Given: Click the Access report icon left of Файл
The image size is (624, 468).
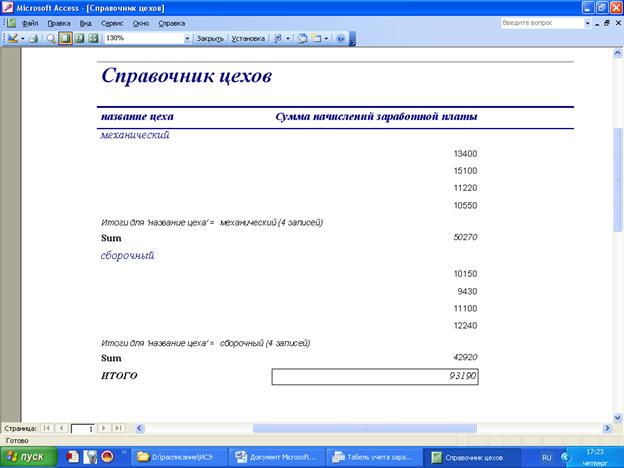Looking at the screenshot, I should (x=12, y=23).
